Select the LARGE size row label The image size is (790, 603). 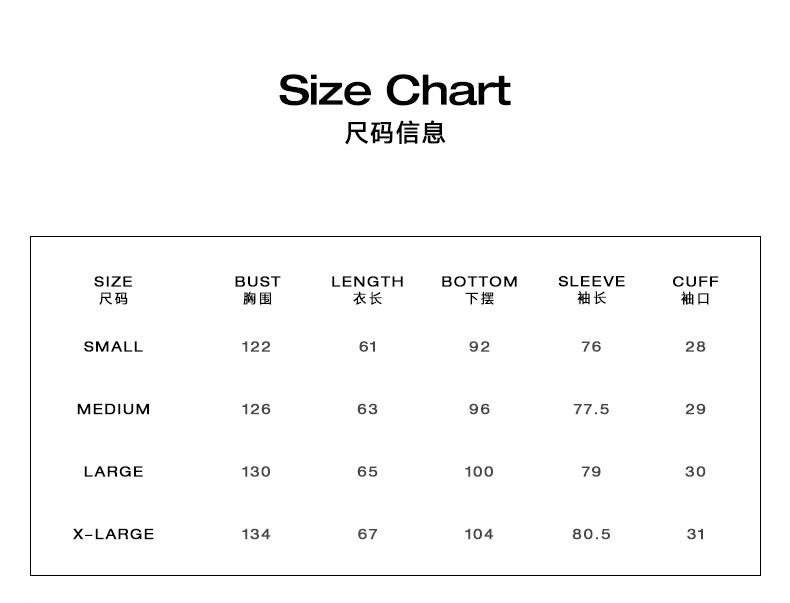tap(113, 472)
